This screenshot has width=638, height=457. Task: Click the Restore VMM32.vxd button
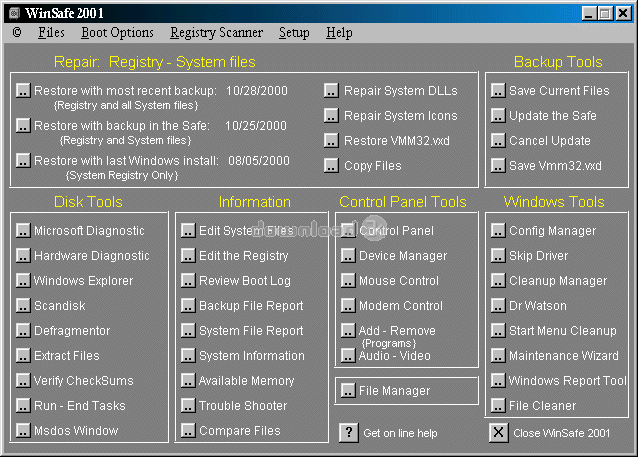331,140
